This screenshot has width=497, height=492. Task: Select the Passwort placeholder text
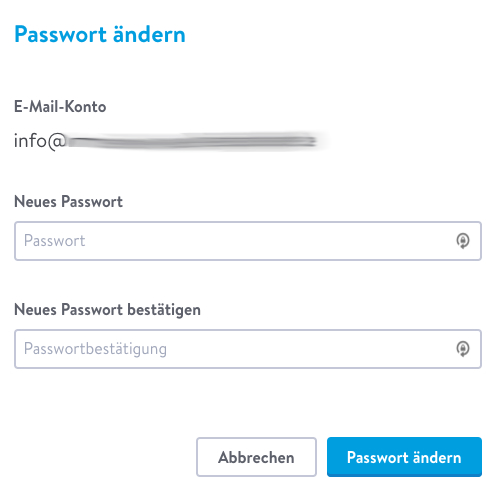click(x=55, y=241)
